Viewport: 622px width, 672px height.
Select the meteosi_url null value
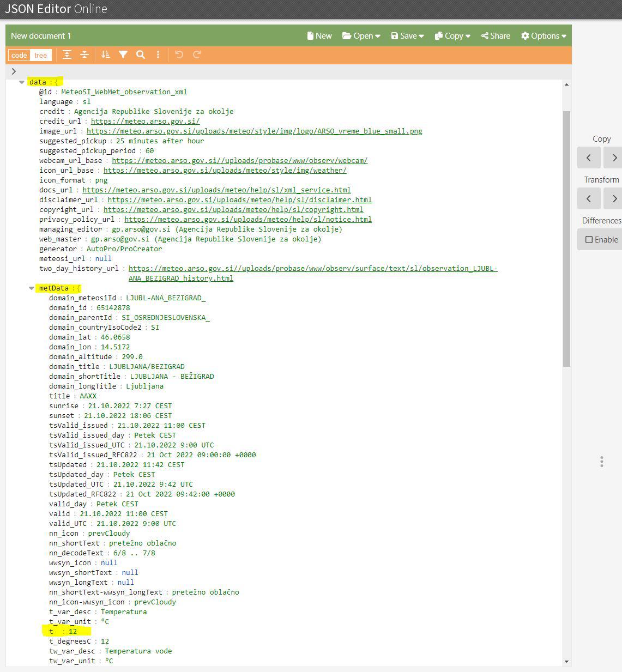[x=103, y=259]
